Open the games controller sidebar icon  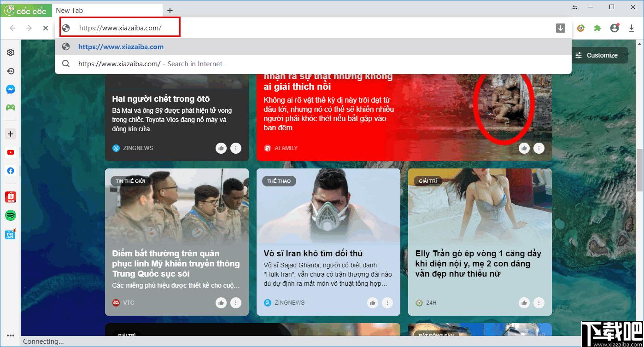tap(10, 107)
